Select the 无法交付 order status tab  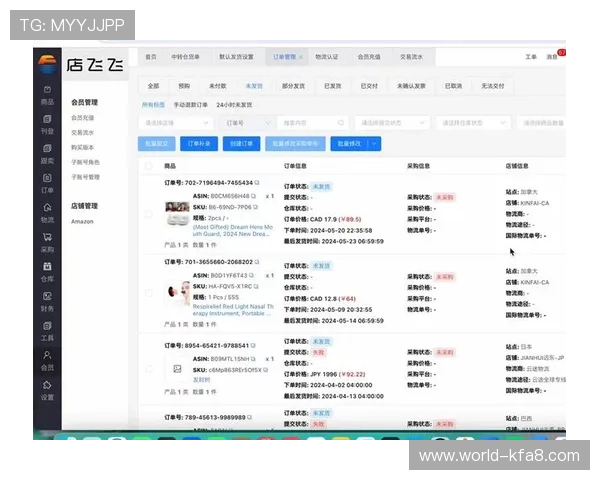pyautogui.click(x=492, y=86)
